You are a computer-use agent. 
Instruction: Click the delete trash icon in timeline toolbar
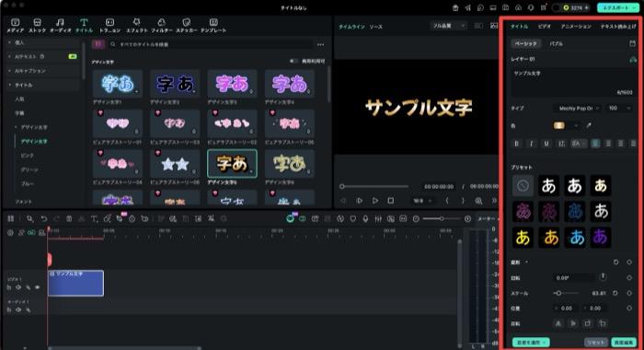(69, 219)
